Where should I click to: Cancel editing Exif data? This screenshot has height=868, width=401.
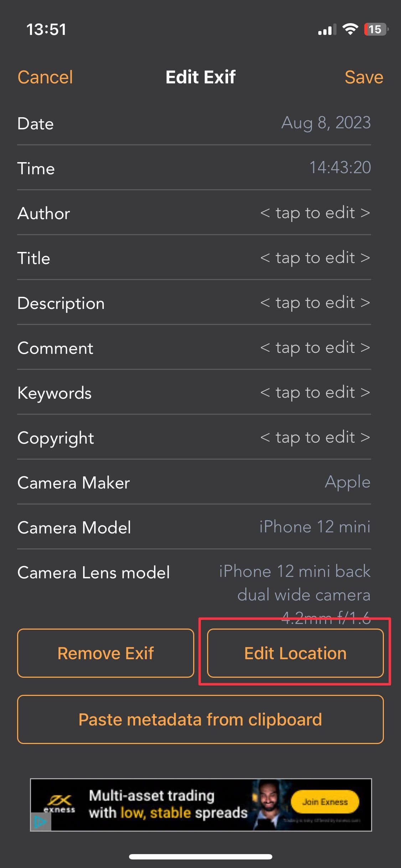[x=45, y=77]
